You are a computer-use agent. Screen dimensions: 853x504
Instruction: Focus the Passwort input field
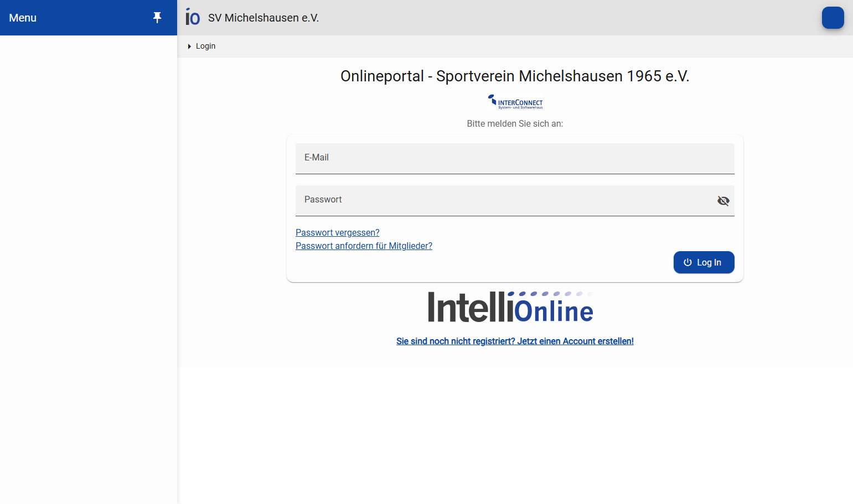pyautogui.click(x=515, y=201)
